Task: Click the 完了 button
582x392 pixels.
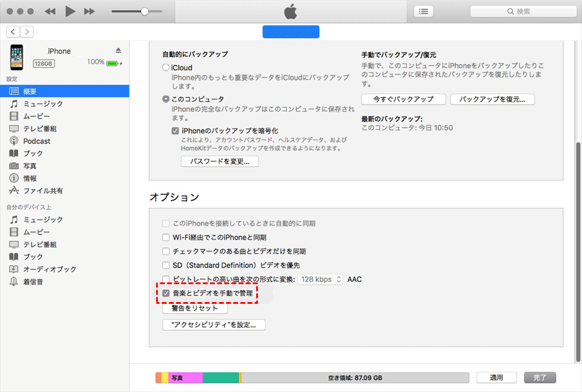Action: [540, 378]
